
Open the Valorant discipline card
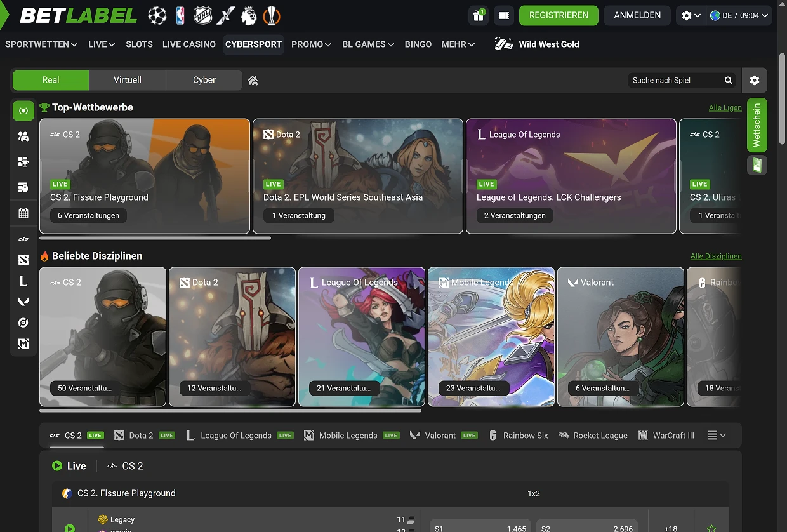pos(621,336)
